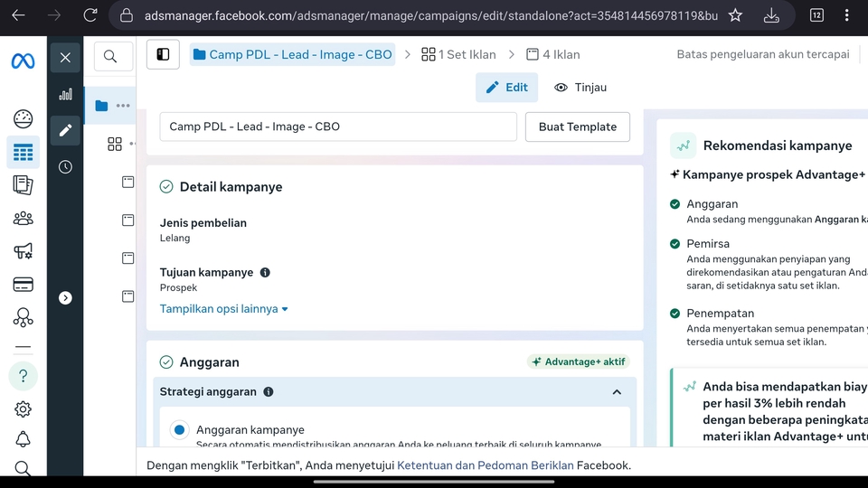Select the second ad item in tree
Viewport: 868px width, 488px height.
[x=127, y=221]
